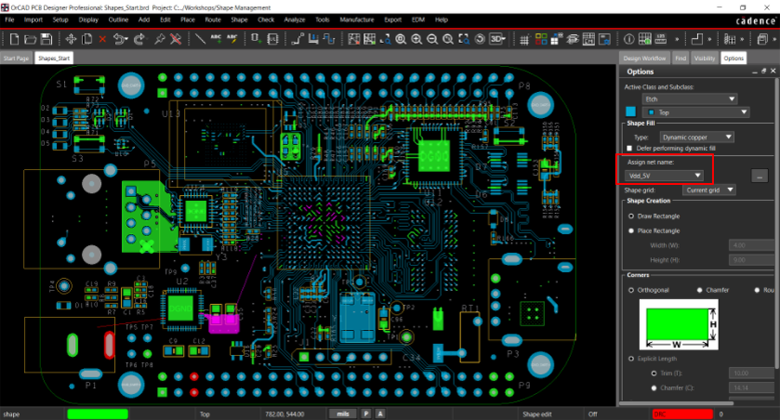The height and width of the screenshot is (420, 780).
Task: Click the Move tool icon
Action: click(x=70, y=39)
